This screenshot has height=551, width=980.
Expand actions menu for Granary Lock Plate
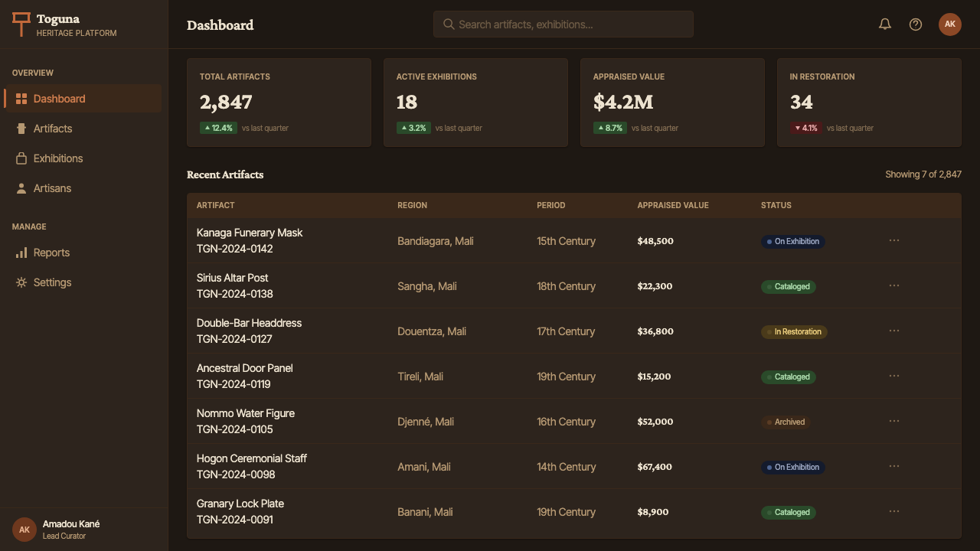point(894,511)
